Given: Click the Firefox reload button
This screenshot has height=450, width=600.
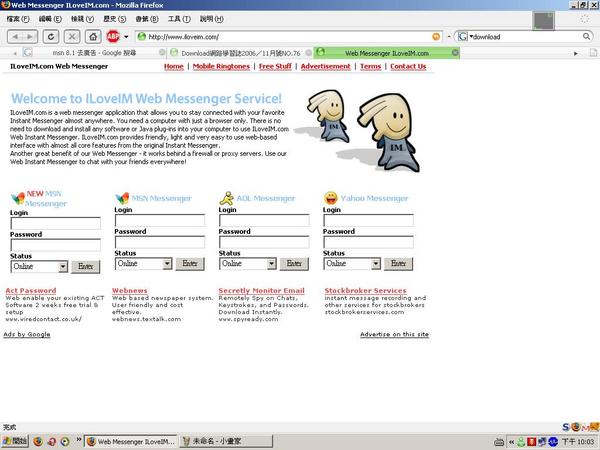Looking at the screenshot, I should click(51, 37).
